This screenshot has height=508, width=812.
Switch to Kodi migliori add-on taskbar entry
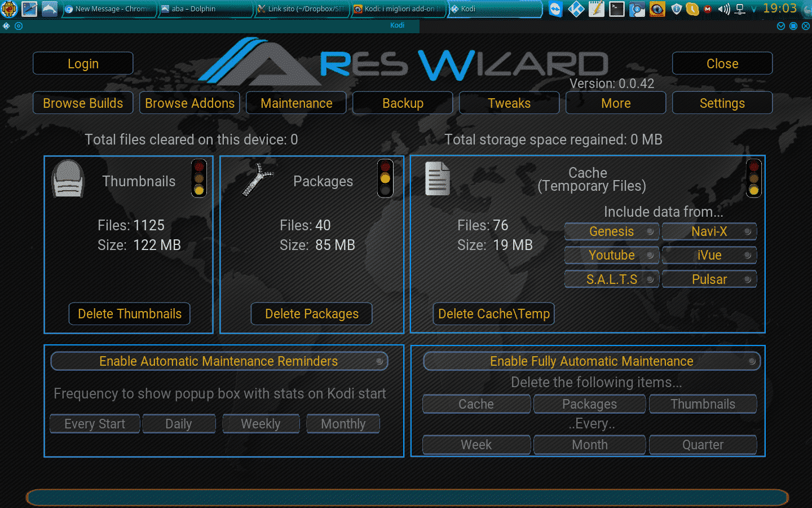[398, 9]
